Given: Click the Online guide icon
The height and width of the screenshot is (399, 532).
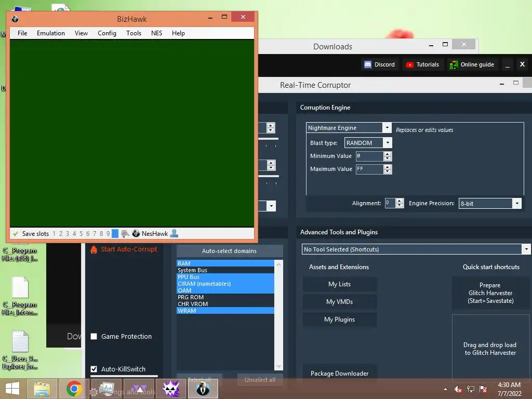Looking at the screenshot, I should coord(454,64).
